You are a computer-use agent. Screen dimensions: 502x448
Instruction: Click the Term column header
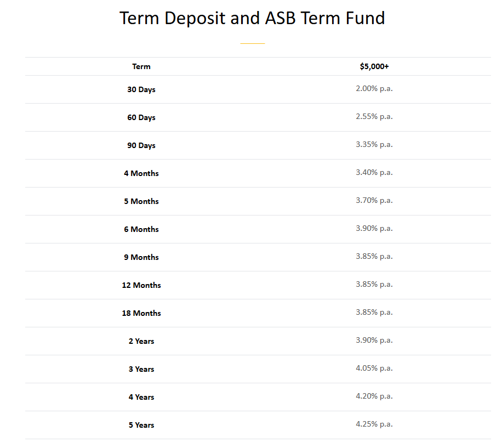(141, 66)
